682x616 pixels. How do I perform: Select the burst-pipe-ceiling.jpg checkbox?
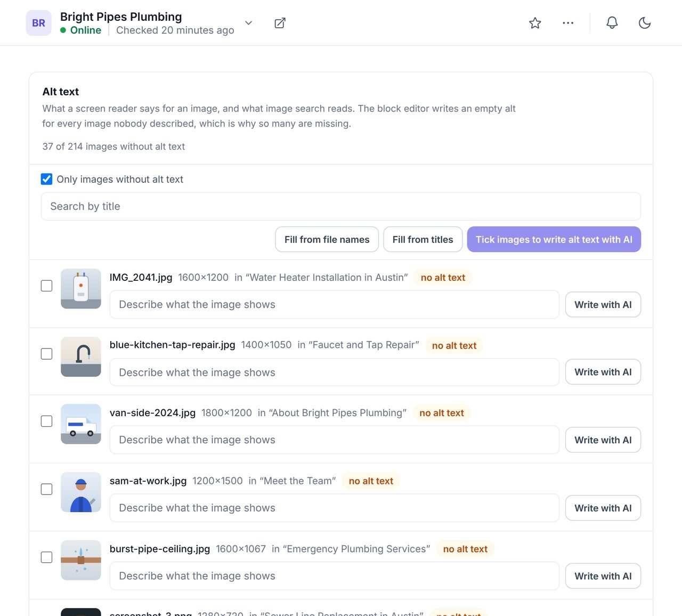tap(47, 557)
